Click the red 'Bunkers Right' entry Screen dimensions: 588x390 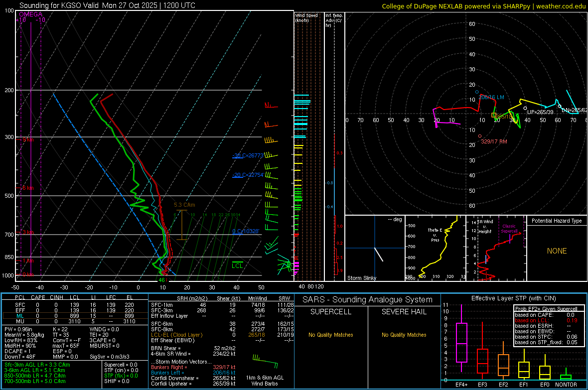pos(193,367)
